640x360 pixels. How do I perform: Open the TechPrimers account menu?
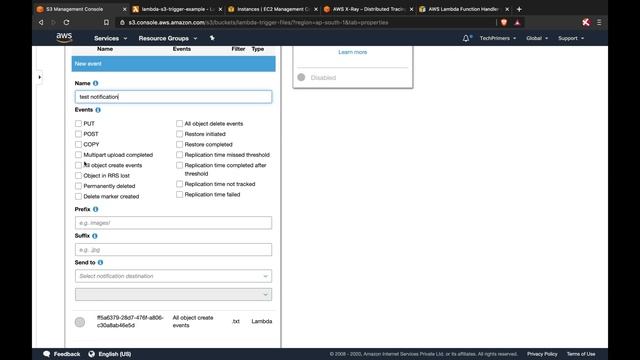point(498,38)
